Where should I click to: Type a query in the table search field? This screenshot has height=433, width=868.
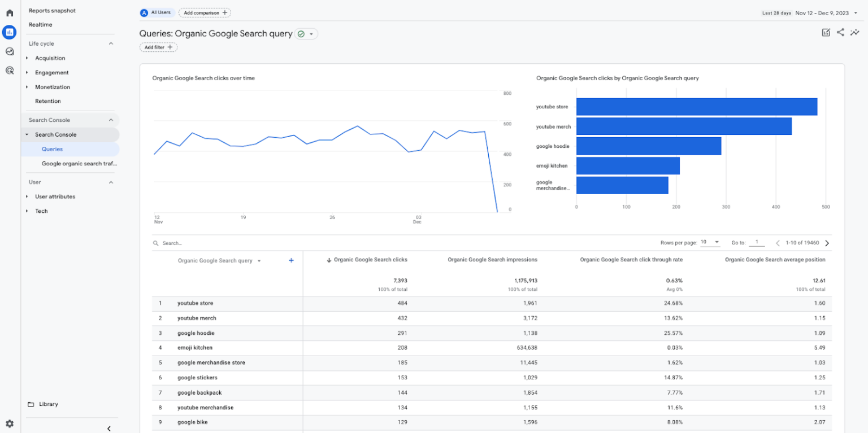tap(181, 243)
